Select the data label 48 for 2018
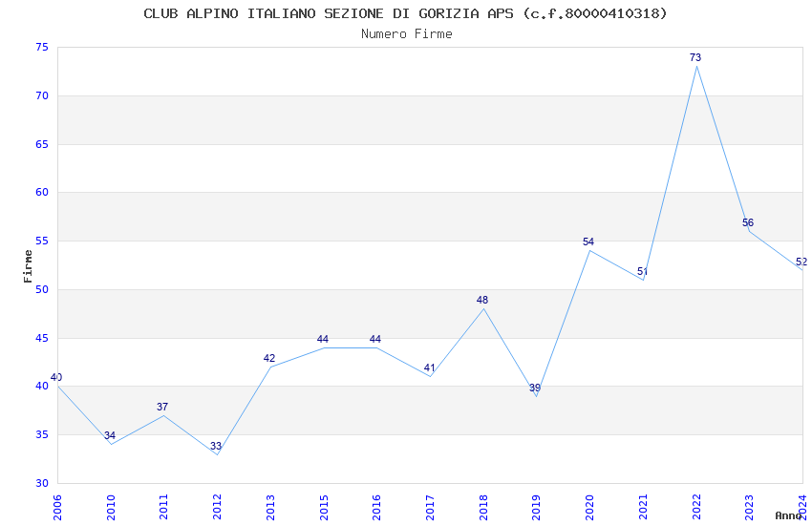 (482, 300)
